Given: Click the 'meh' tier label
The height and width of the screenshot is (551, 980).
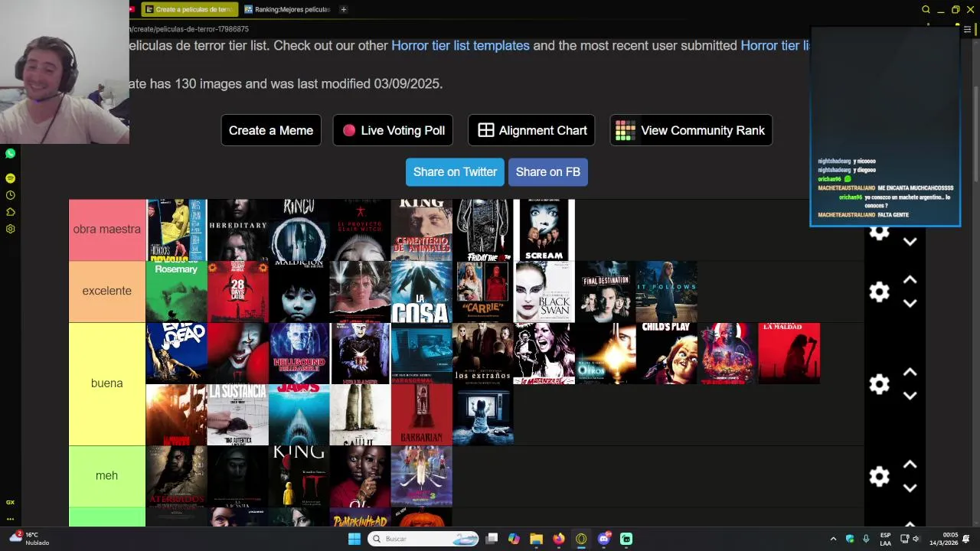Looking at the screenshot, I should (107, 476).
